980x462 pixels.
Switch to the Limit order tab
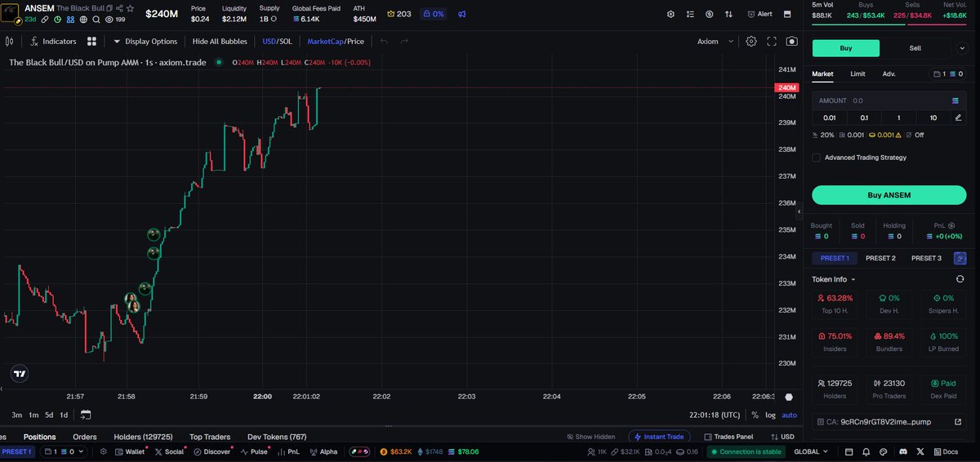tap(857, 74)
